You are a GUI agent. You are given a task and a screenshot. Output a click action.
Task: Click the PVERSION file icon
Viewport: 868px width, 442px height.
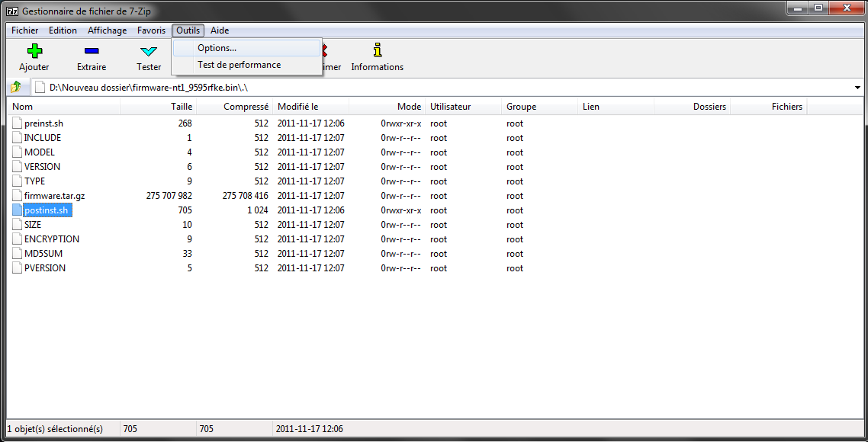point(17,267)
